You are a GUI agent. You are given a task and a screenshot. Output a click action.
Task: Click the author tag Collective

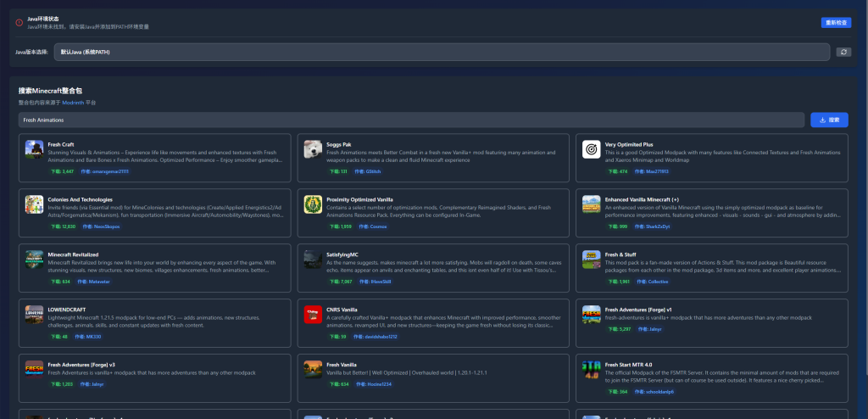(653, 282)
